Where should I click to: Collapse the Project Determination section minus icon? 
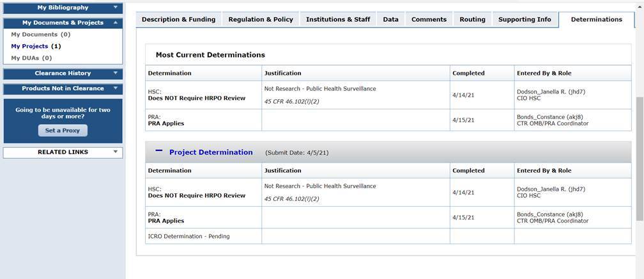click(x=159, y=152)
